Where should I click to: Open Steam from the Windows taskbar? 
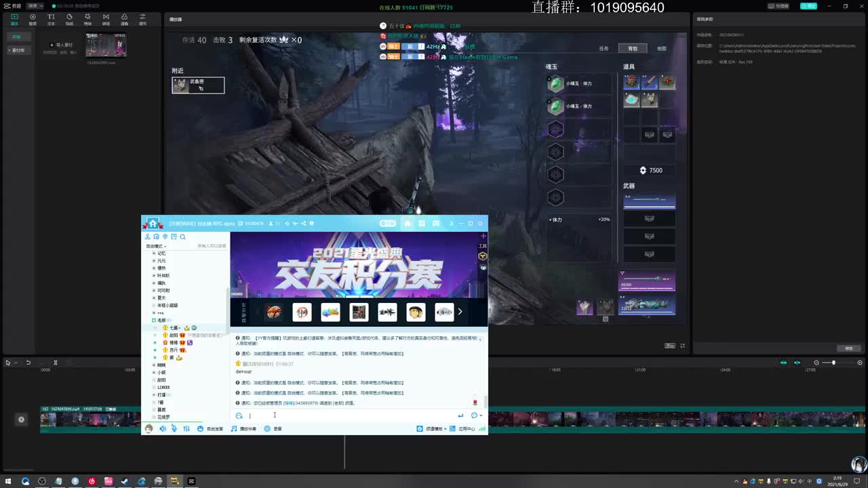pos(125,481)
